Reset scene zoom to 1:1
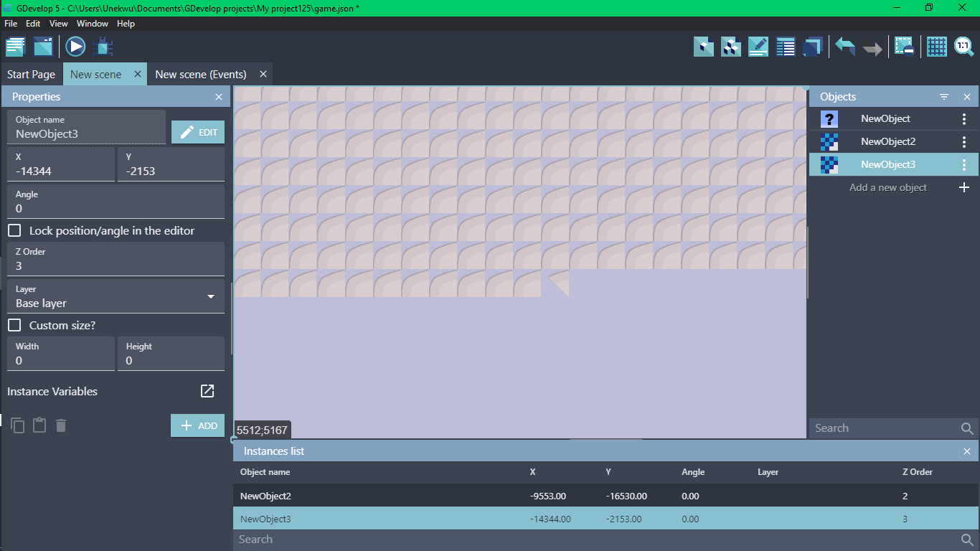Viewport: 980px width, 551px height. click(x=963, y=46)
